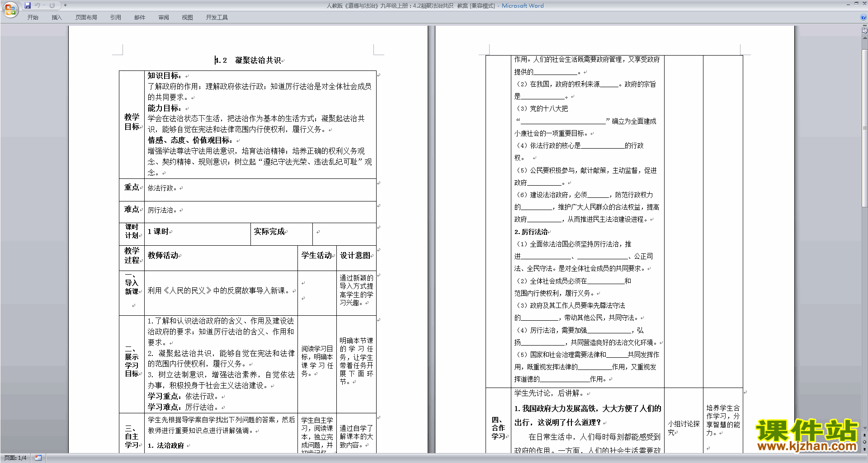
Task: Click 学习重点：依法行政 line
Action: click(x=184, y=397)
